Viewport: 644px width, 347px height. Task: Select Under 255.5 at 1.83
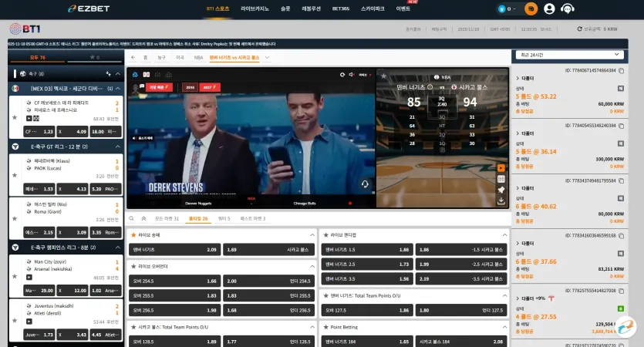(268, 295)
